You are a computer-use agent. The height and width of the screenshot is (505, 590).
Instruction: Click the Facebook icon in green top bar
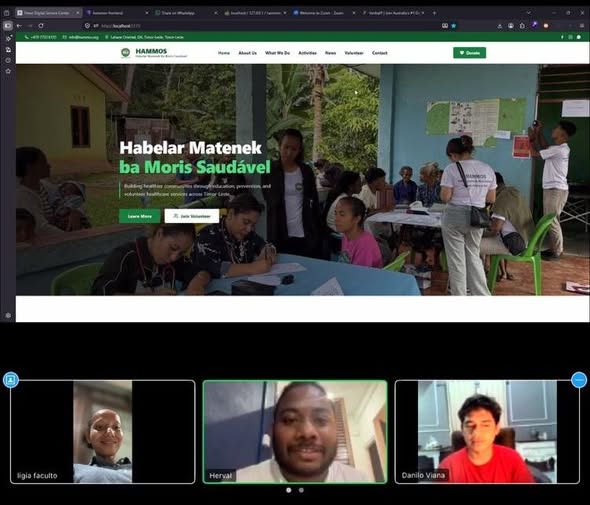point(562,37)
